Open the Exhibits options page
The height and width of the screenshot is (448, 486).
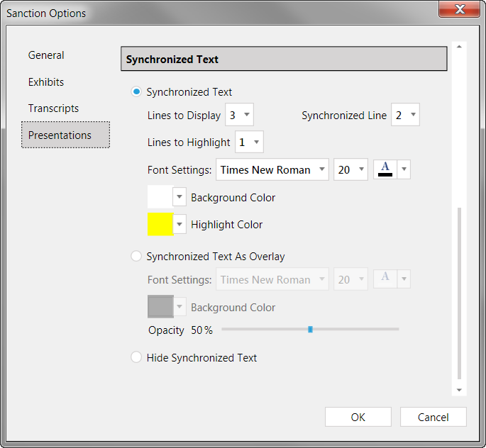[x=46, y=82]
